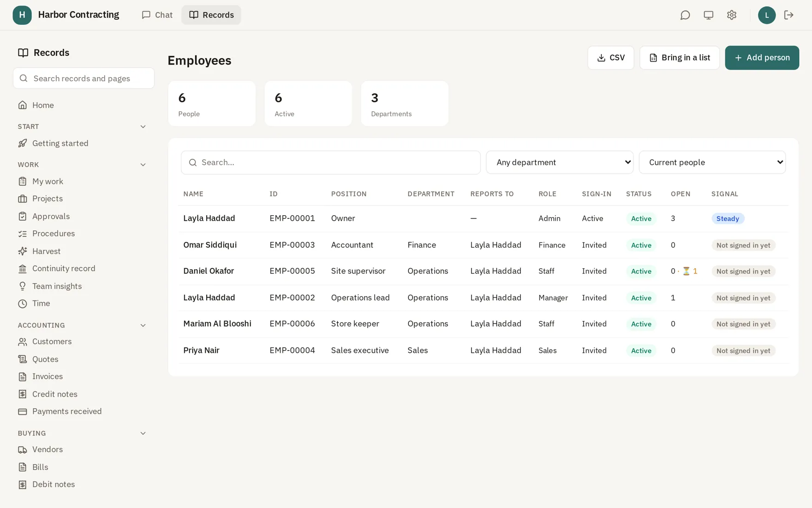Click the Departments count card

coord(405,103)
